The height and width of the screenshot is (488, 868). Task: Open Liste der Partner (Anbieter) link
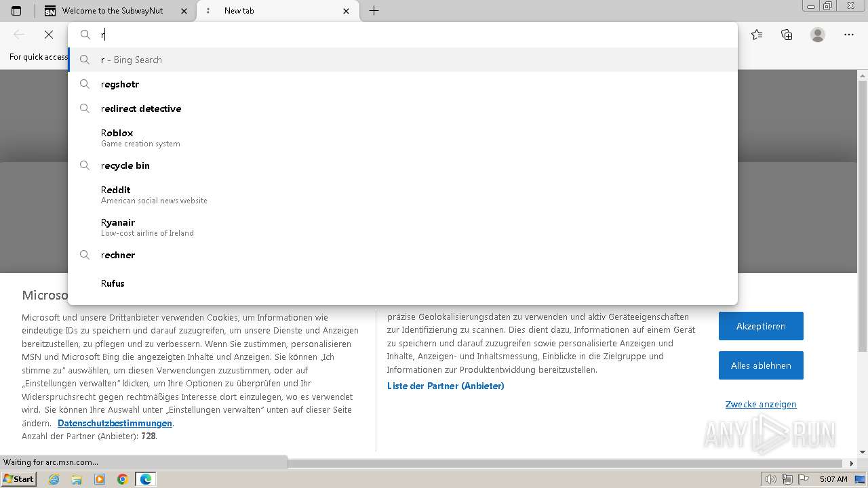click(x=446, y=386)
